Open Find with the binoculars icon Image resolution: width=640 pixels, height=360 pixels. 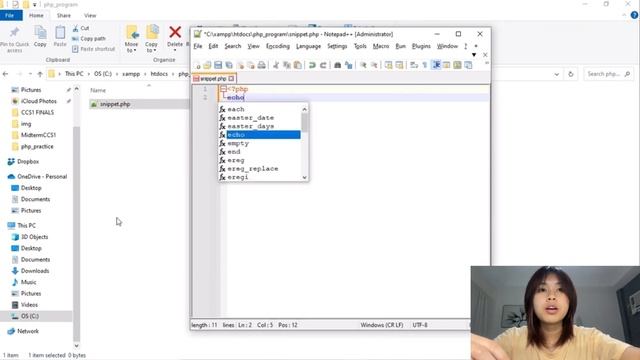pyautogui.click(x=338, y=65)
